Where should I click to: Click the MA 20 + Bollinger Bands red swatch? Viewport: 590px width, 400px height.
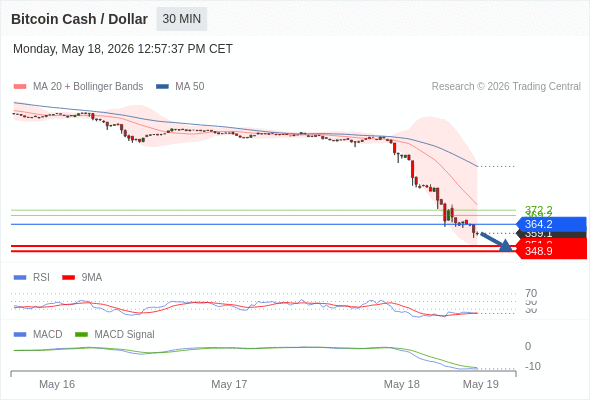point(20,87)
